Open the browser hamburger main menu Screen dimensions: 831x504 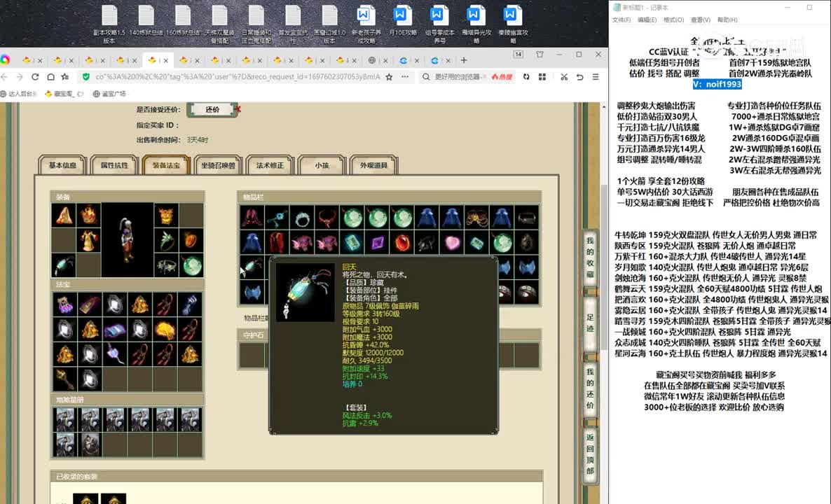tap(596, 77)
